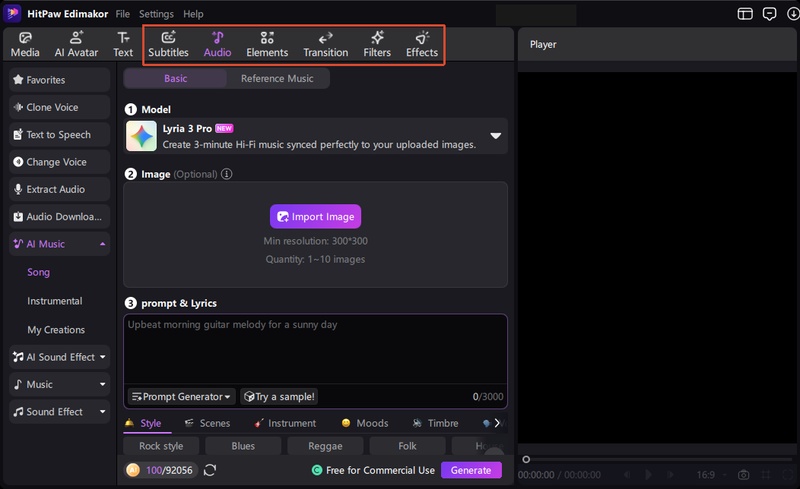The height and width of the screenshot is (489, 800).
Task: Click the Import Image button
Action: point(315,216)
